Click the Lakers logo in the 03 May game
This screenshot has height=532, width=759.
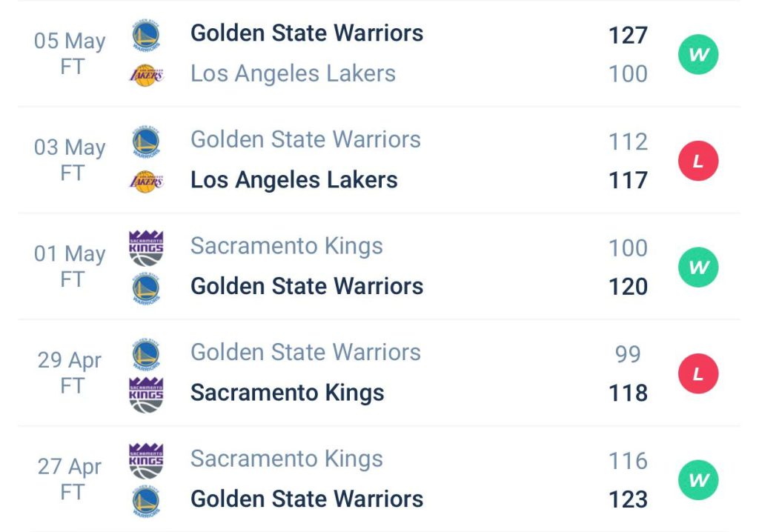[x=146, y=181]
